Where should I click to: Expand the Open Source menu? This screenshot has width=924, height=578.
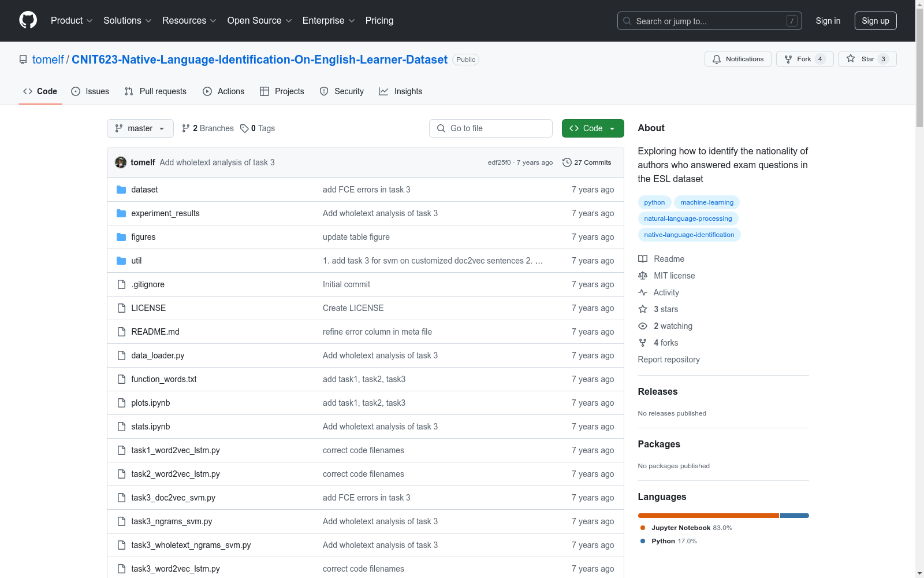click(x=260, y=20)
